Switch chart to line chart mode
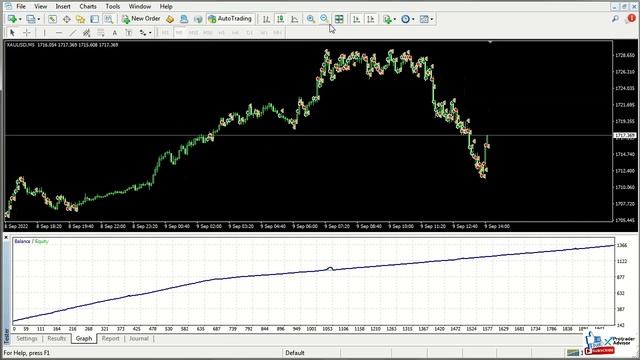Image resolution: width=640 pixels, height=360 pixels. 295,19
